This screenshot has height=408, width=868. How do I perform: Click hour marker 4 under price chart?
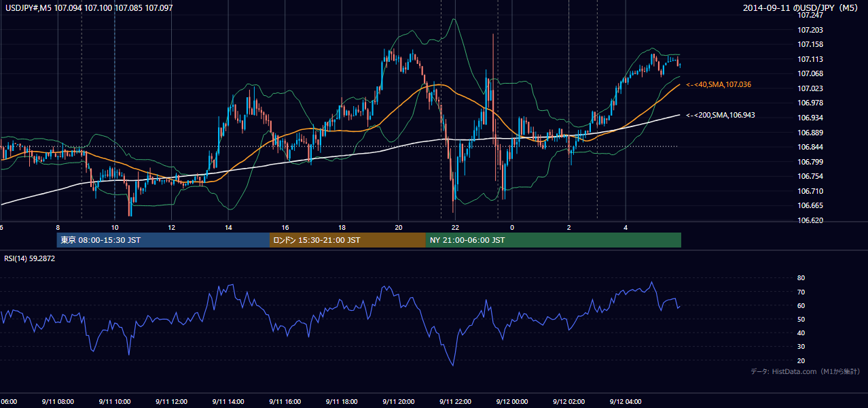pyautogui.click(x=626, y=227)
